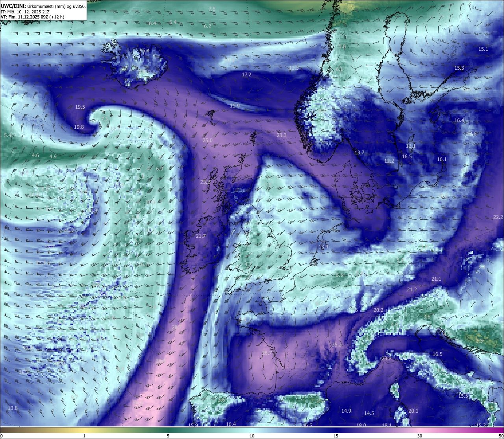Click the 22.2 value label on the map
Screen dimensions: 504x439
pos(498,217)
